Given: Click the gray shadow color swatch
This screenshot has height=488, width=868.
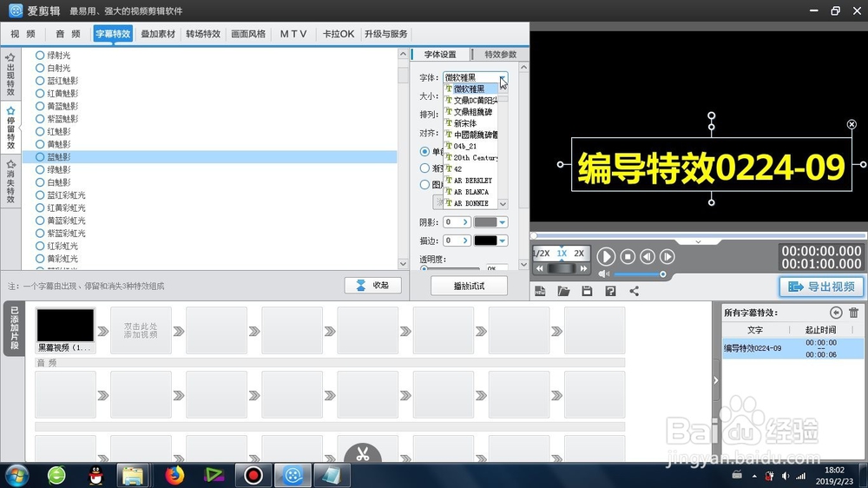Looking at the screenshot, I should point(485,222).
